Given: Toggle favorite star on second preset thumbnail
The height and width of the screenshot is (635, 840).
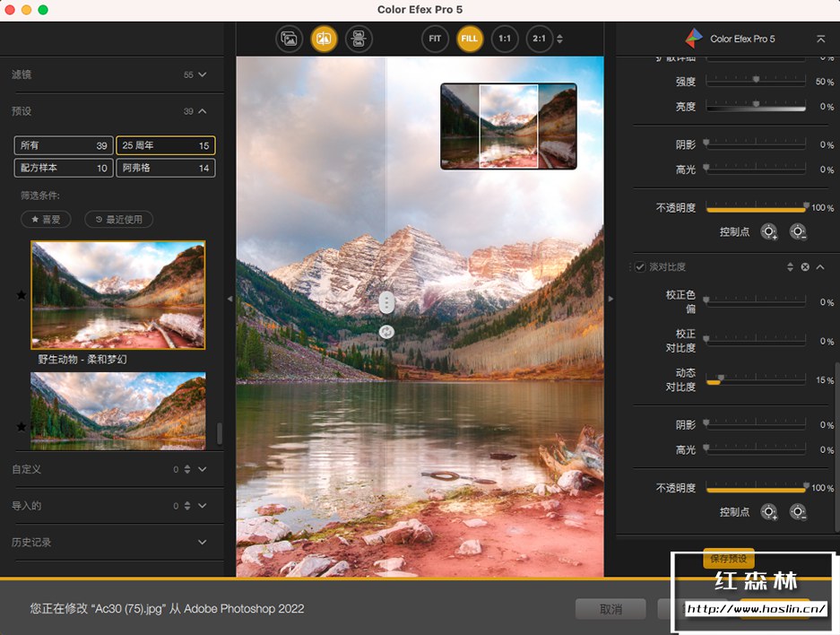Looking at the screenshot, I should (21, 427).
